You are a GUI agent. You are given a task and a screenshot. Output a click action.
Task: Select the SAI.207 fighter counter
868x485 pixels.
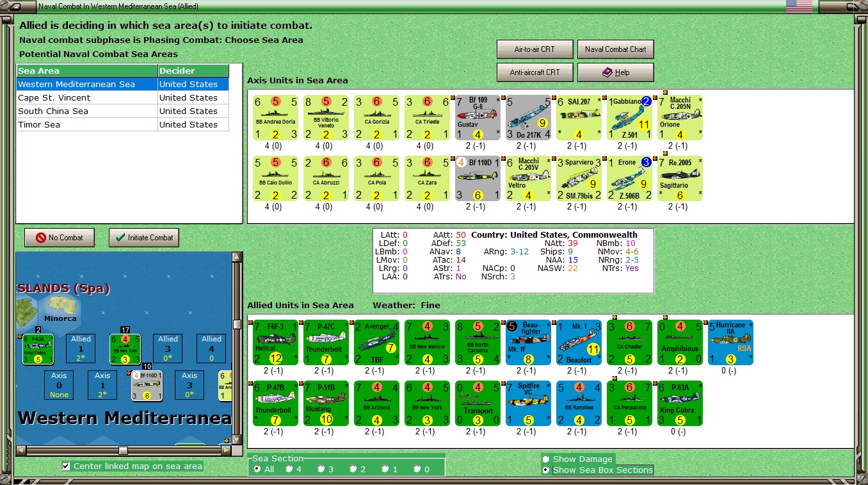point(579,118)
